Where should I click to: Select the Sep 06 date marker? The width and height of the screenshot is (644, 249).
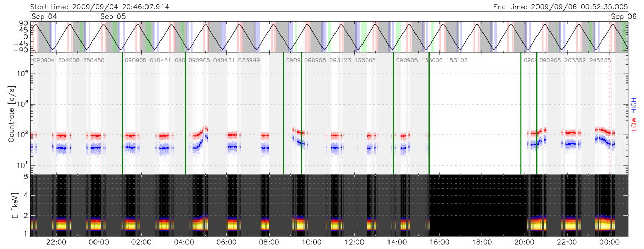coord(623,17)
